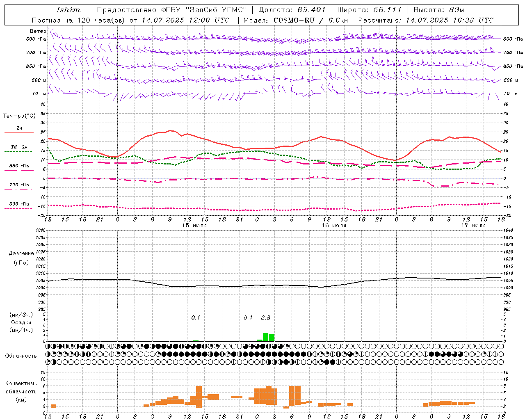Click the "16 июля" date label
525x420 pixels.
334,226
